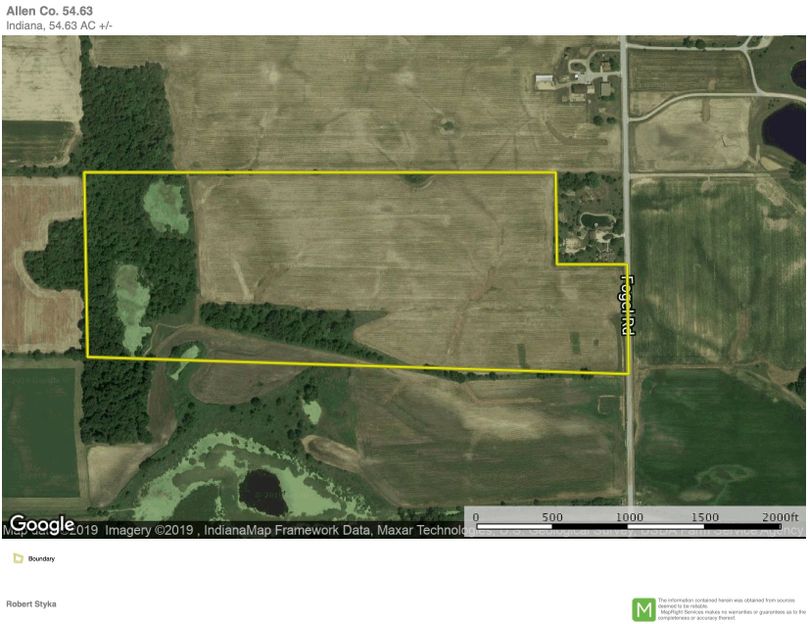Click the Google logo on the map
The width and height of the screenshot is (808, 624).
coord(43,521)
